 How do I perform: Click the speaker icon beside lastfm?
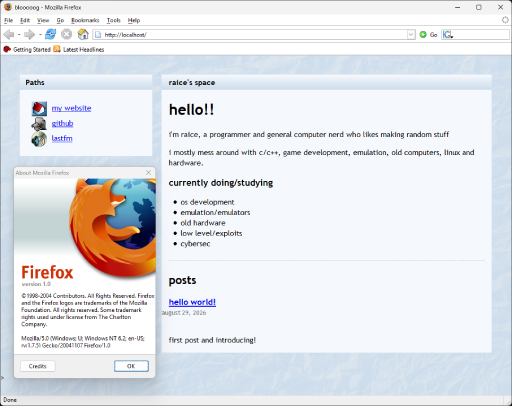(39, 139)
